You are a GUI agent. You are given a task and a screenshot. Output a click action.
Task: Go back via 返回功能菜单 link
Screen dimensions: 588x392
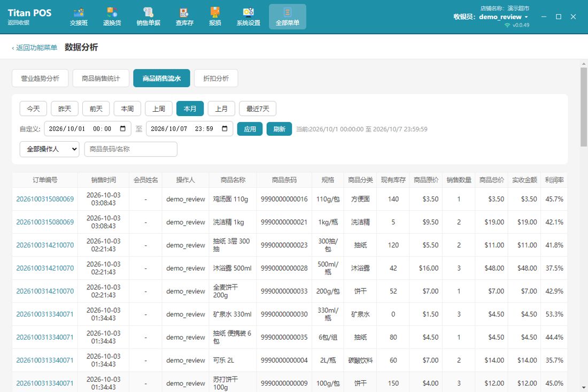coord(35,48)
